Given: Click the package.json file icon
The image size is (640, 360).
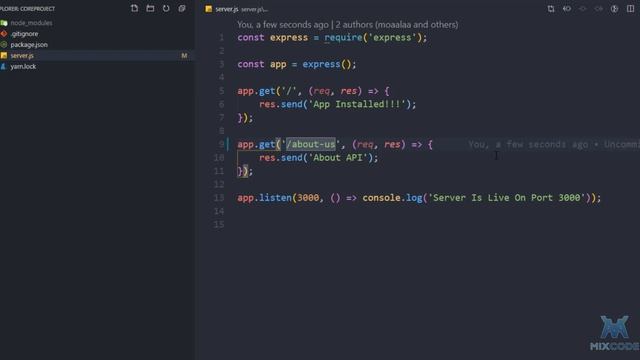Looking at the screenshot, I should (4, 45).
